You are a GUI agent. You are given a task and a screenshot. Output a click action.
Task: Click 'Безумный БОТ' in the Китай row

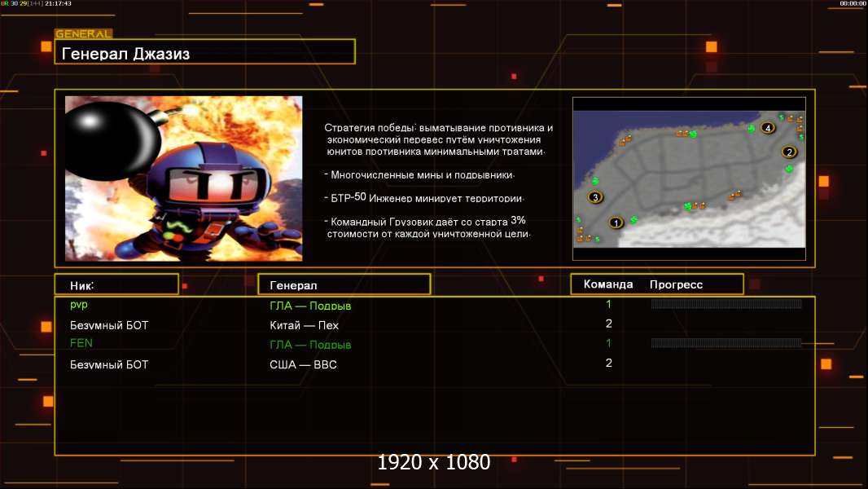[x=109, y=325]
